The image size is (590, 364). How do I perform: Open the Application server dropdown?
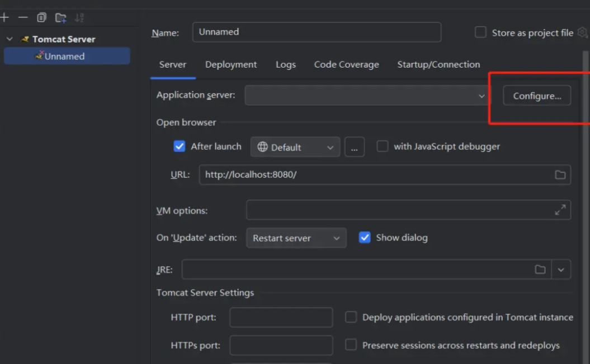point(367,96)
